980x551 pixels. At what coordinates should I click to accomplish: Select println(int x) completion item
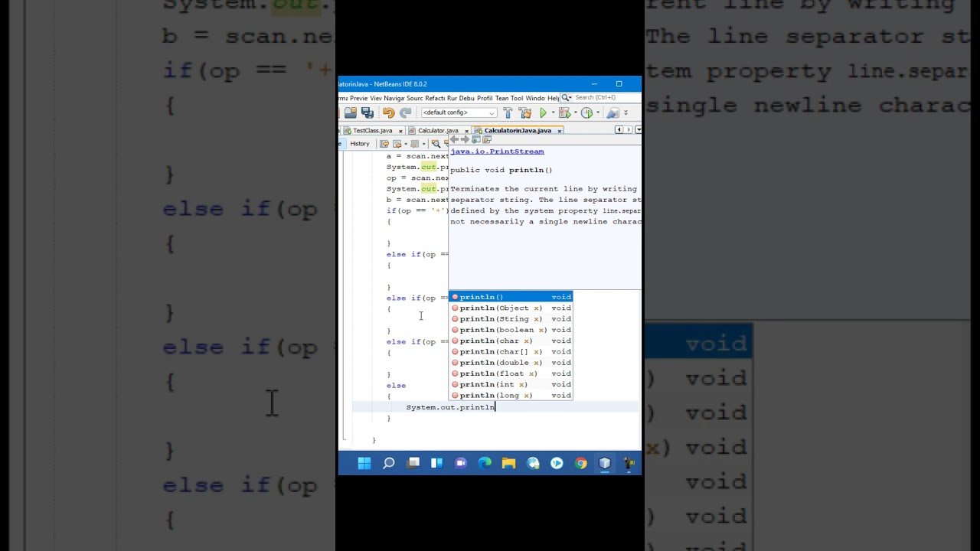511,384
